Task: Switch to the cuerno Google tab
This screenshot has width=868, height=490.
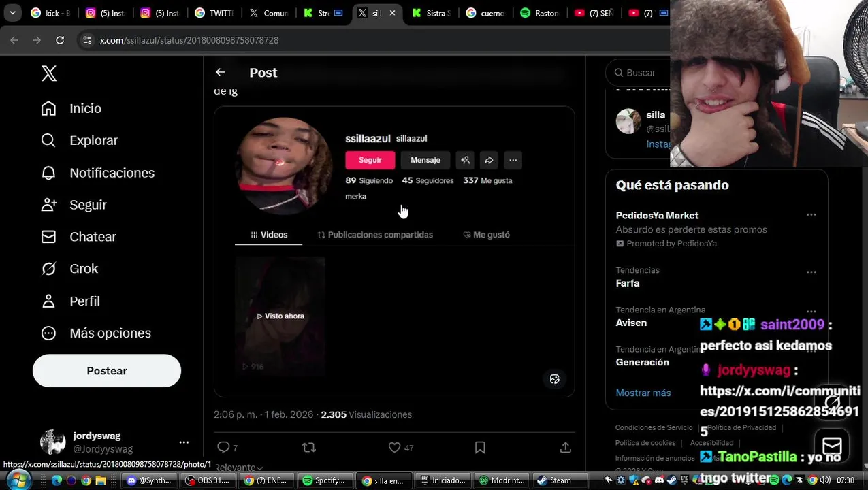Action: click(x=486, y=13)
